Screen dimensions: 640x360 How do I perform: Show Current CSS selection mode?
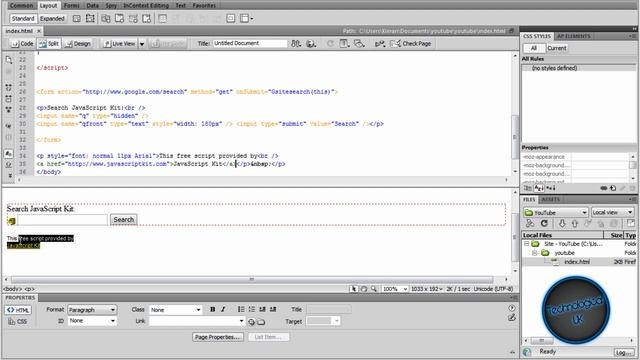[x=556, y=48]
